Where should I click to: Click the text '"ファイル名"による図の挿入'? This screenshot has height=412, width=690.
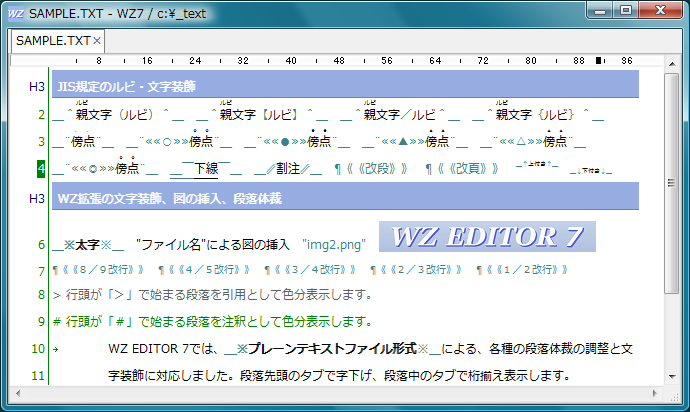coord(213,244)
